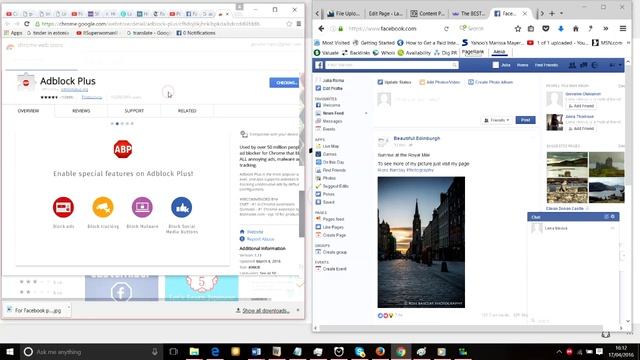Switch to the File Uplo... Firefox tab

344,13
